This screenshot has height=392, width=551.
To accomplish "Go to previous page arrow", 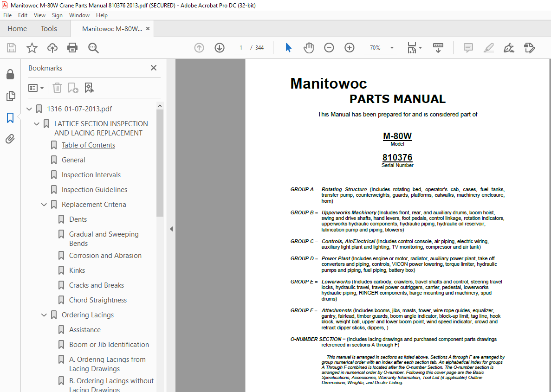I will (199, 48).
